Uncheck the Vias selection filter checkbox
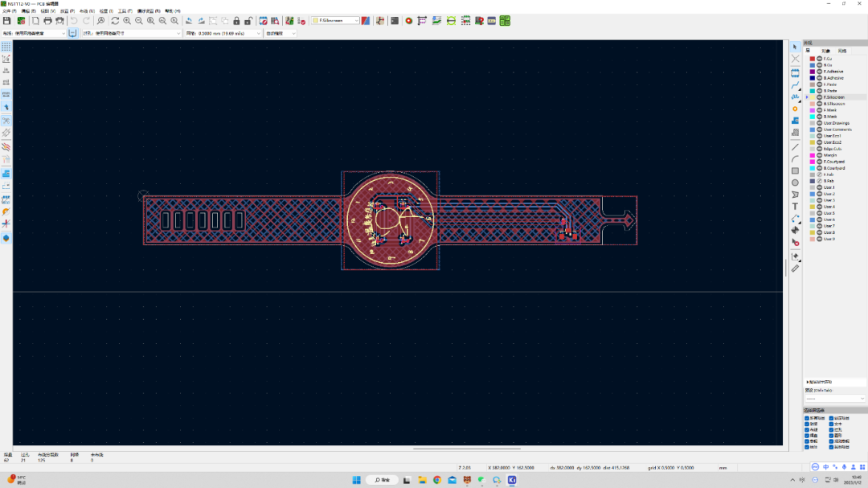868x488 pixels. tap(832, 430)
